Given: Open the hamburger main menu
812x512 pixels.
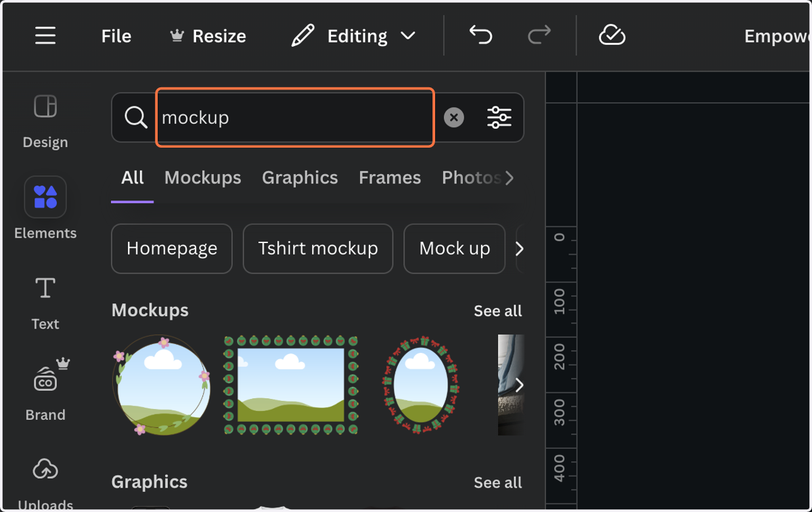Looking at the screenshot, I should pos(45,36).
